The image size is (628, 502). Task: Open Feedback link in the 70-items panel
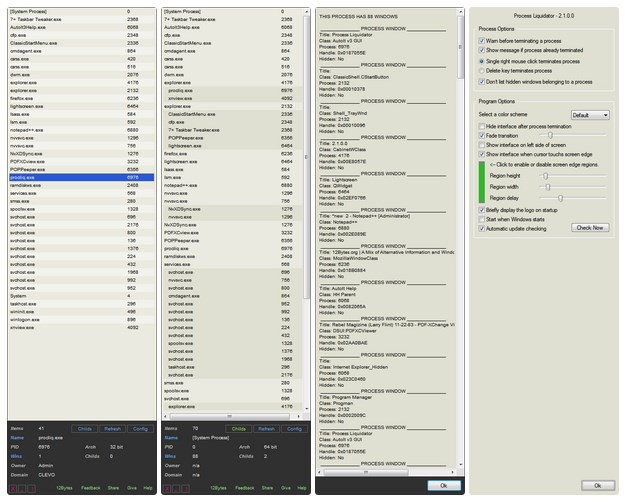(x=245, y=488)
